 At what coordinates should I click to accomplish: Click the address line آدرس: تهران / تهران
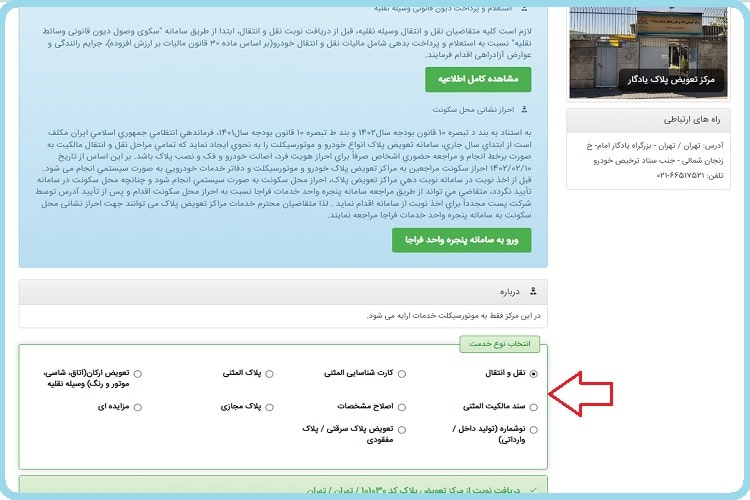coord(655,145)
